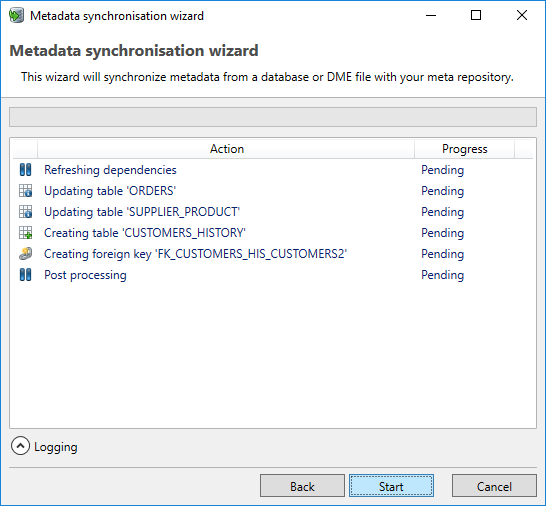Go Back to the previous wizard step
Screen dimensions: 546x506
tap(302, 486)
